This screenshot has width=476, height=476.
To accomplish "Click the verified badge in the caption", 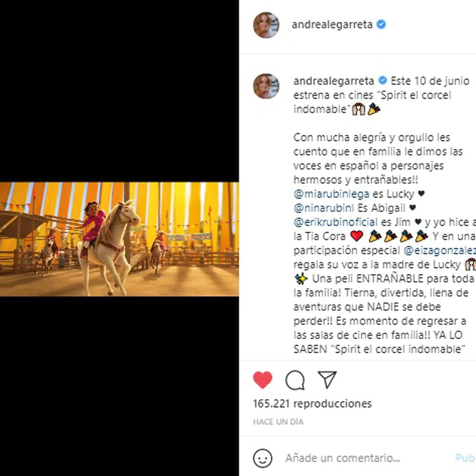I will [383, 81].
